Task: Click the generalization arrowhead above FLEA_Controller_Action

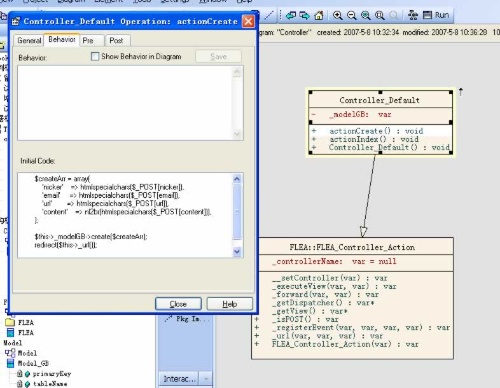Action: click(x=363, y=231)
